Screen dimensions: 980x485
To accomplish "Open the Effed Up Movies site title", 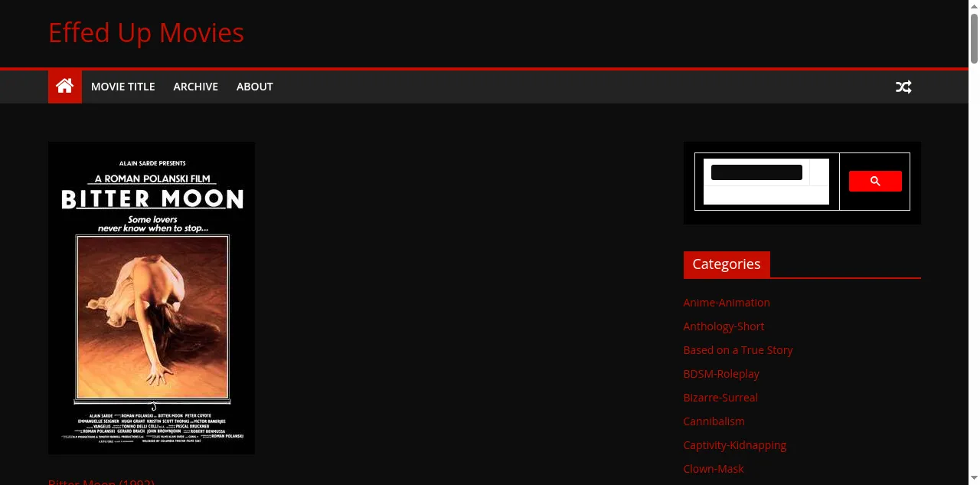I will 146,33.
